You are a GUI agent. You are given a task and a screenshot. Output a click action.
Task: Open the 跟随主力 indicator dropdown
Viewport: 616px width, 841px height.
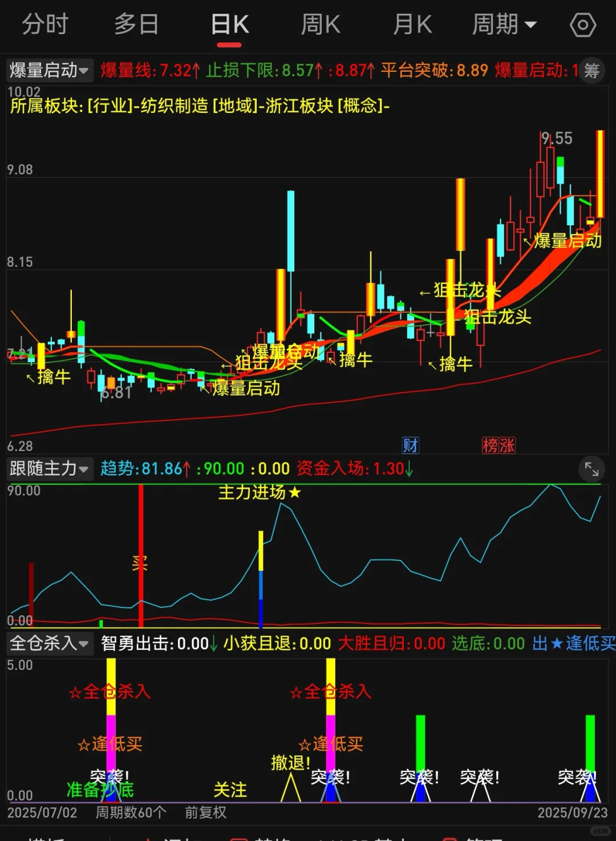click(50, 469)
